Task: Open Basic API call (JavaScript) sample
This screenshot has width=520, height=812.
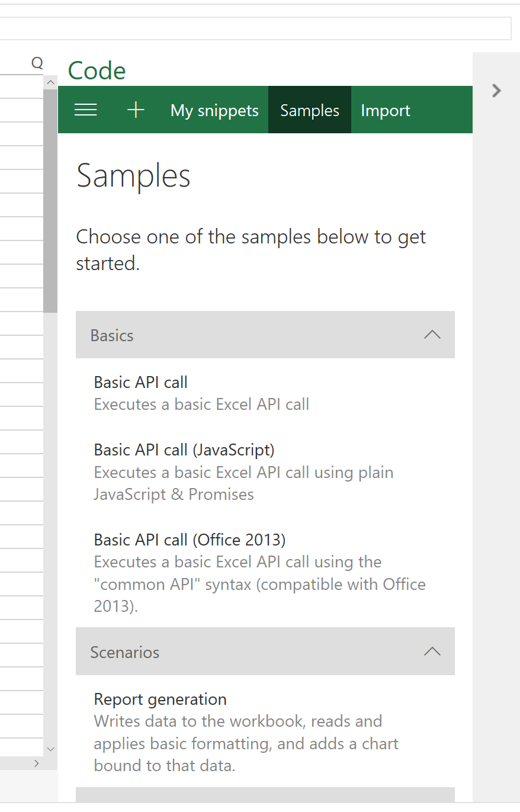Action: coord(184,450)
